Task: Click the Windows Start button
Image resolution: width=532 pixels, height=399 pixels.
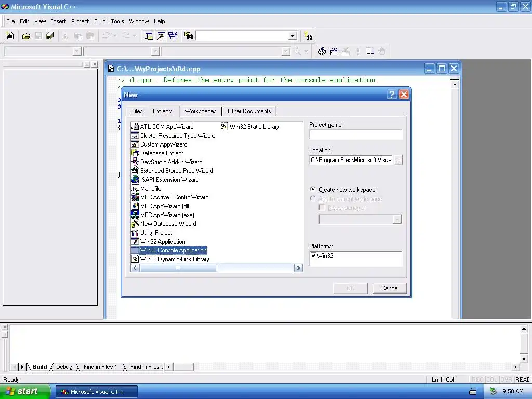Action: 25,391
